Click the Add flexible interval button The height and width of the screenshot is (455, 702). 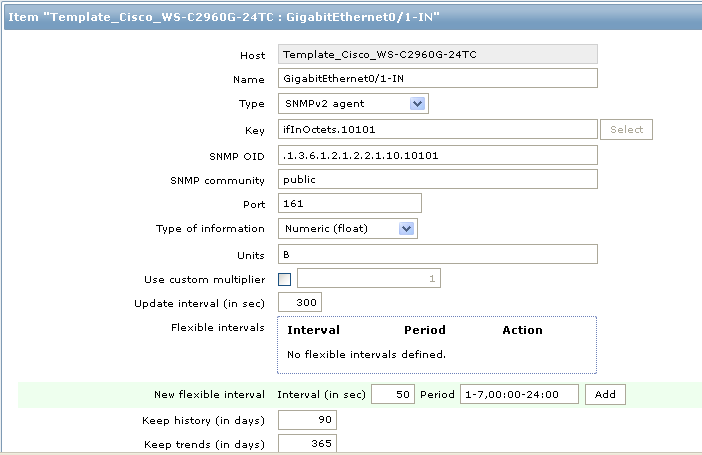(x=605, y=394)
